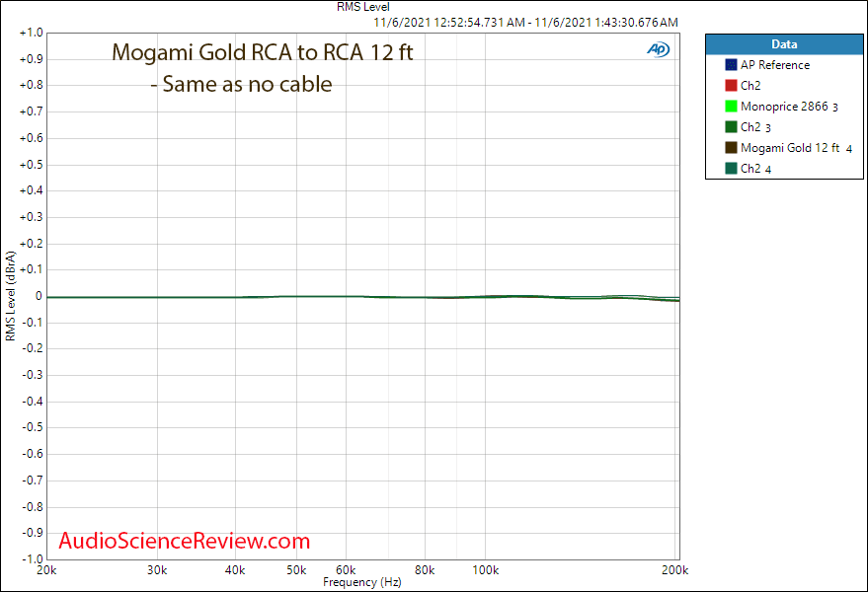
Task: Select the 'AP Reference' legend label
Action: pos(775,65)
